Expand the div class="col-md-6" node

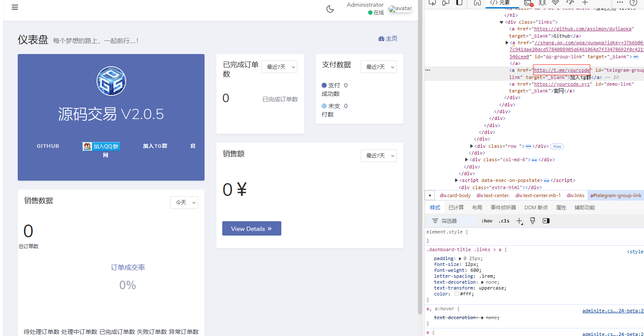click(466, 160)
